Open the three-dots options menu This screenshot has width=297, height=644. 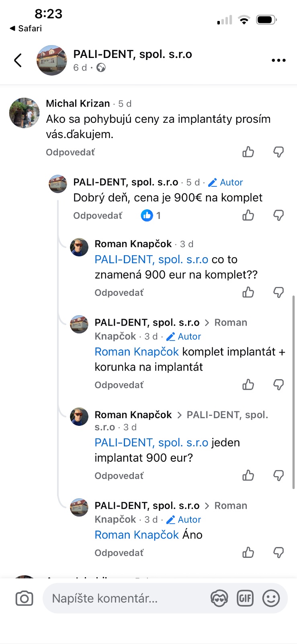(279, 60)
